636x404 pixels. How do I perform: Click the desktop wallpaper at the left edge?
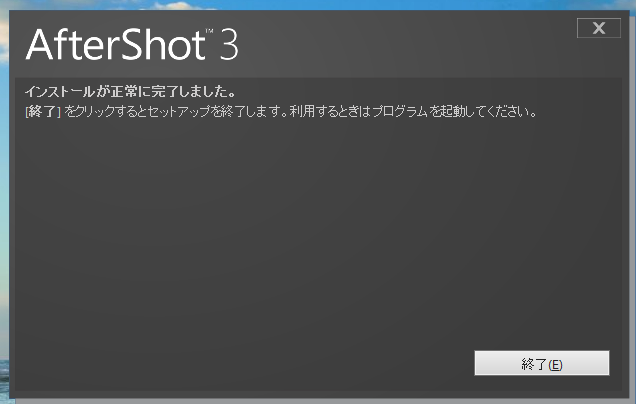[x=4, y=203]
